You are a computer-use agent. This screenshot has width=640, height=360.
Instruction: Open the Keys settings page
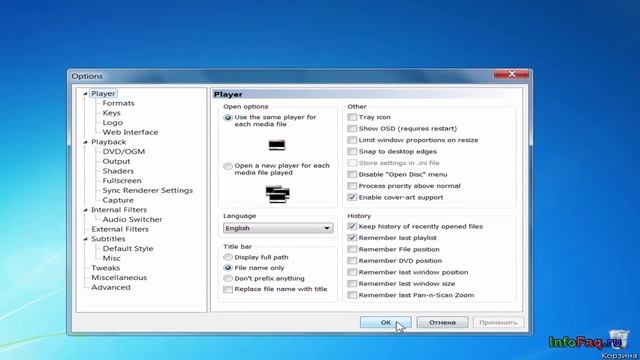coord(111,113)
